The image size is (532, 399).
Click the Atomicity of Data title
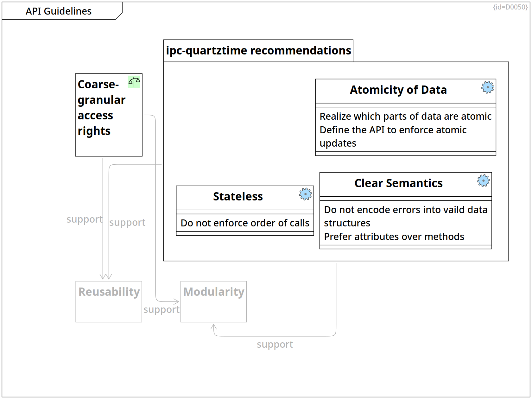click(398, 90)
